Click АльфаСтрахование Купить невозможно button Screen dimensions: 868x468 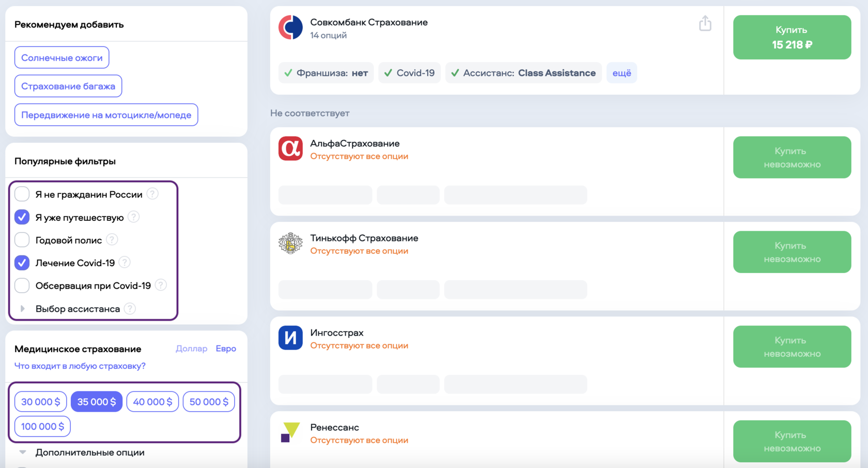tap(792, 157)
